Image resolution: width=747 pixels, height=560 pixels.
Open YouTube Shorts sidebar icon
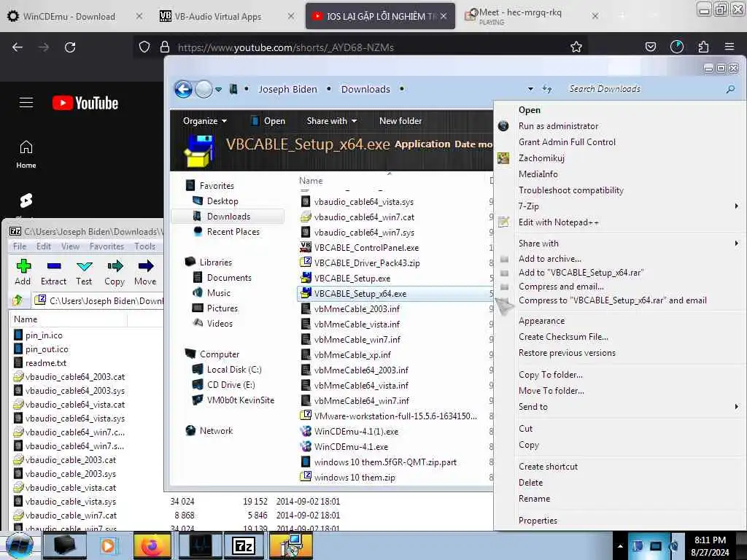(x=26, y=201)
